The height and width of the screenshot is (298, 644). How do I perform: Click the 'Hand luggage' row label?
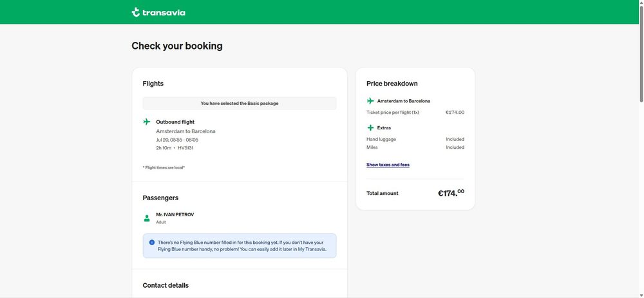[x=381, y=139]
